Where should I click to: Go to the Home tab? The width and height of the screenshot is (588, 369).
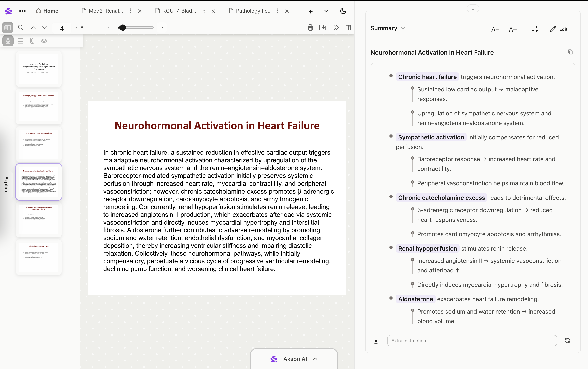click(47, 11)
